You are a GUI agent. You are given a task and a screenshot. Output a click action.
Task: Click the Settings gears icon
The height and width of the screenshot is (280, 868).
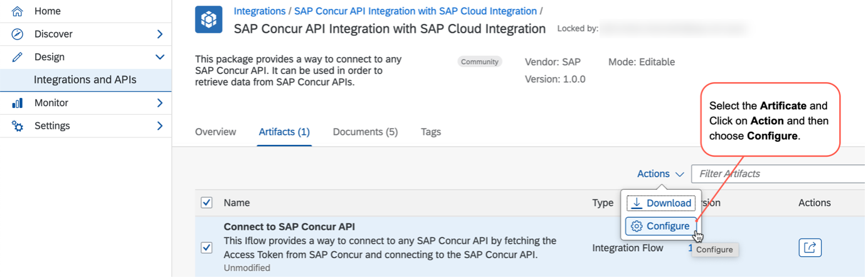click(18, 126)
